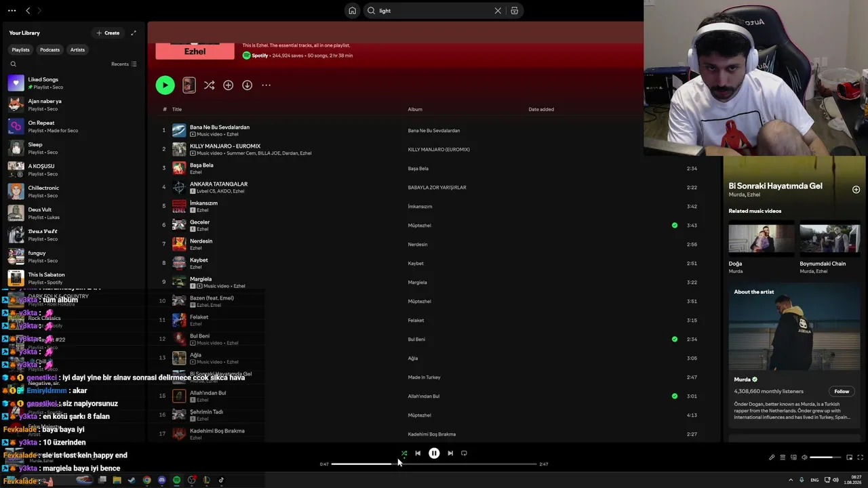Open the On Repeat playlist
This screenshot has height=488, width=868.
click(73, 126)
